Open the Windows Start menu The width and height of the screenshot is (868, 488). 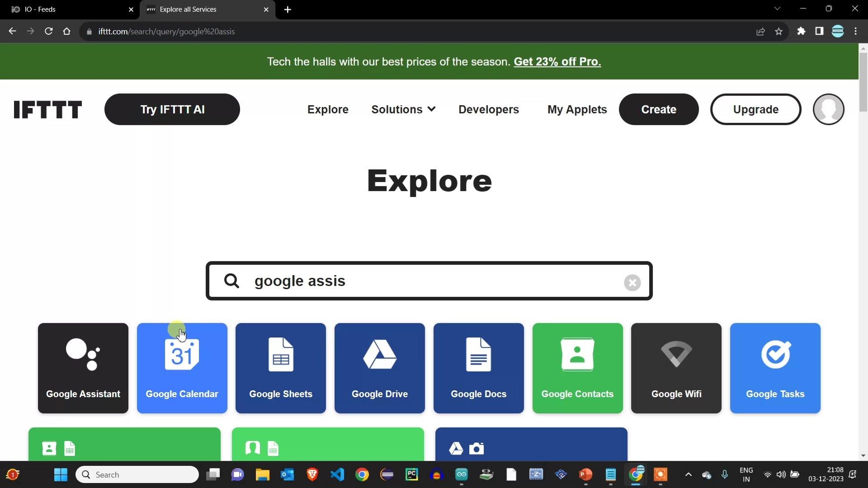[61, 474]
